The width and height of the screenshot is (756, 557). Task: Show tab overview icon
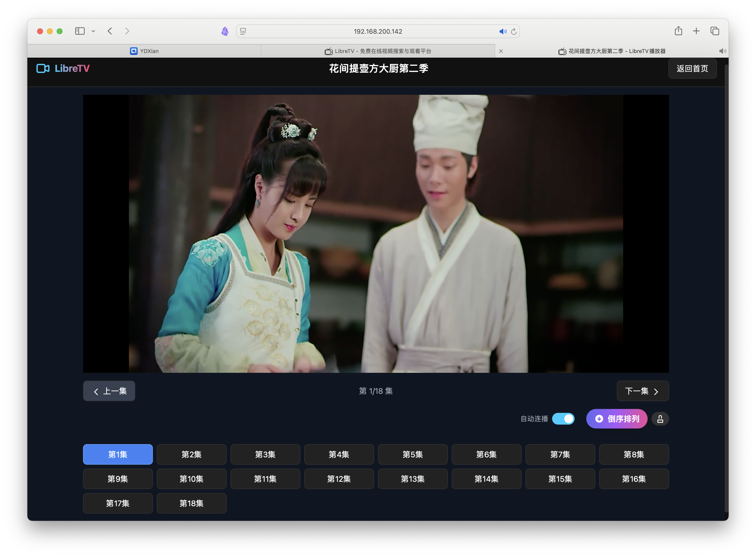(714, 31)
